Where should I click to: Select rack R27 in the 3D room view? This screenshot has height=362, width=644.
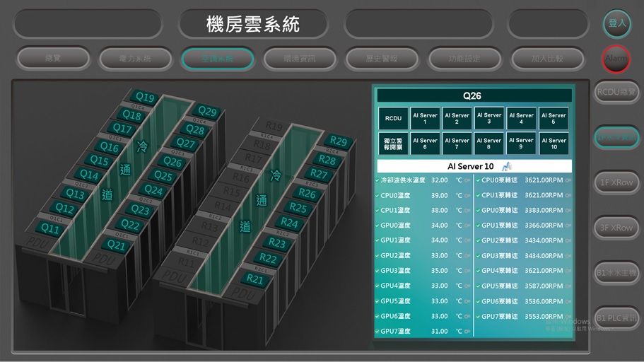[x=318, y=174]
